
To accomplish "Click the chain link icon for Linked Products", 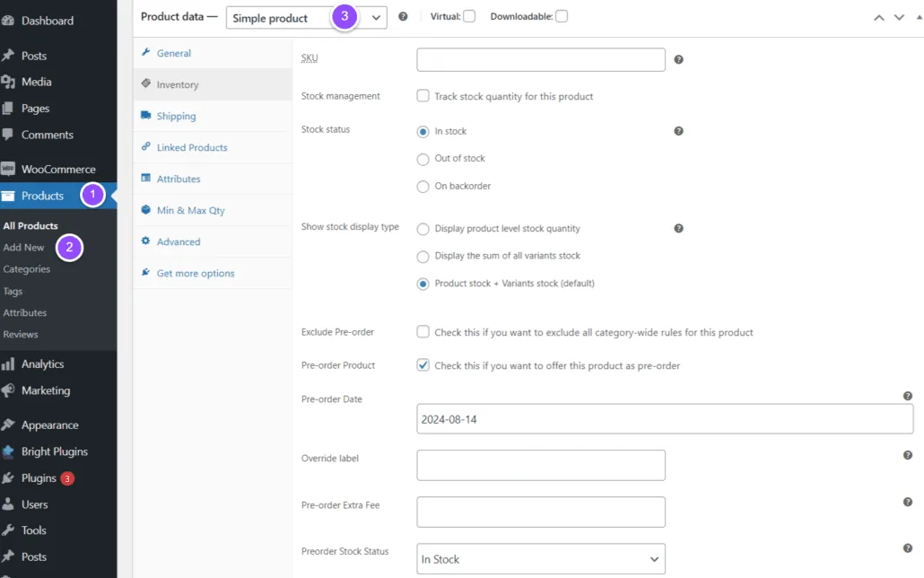I will [x=145, y=147].
